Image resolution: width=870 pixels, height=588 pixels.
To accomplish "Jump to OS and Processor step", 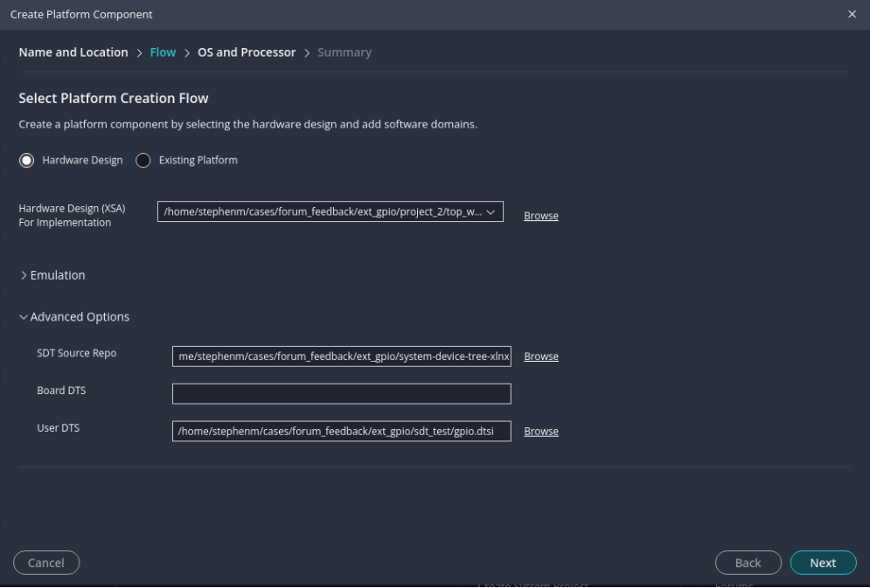I will coord(247,52).
